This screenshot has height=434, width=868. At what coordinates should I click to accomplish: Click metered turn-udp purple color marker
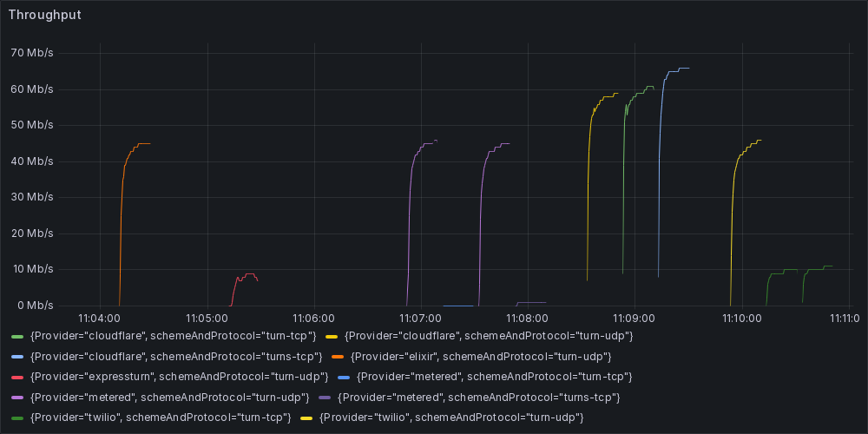coord(17,398)
